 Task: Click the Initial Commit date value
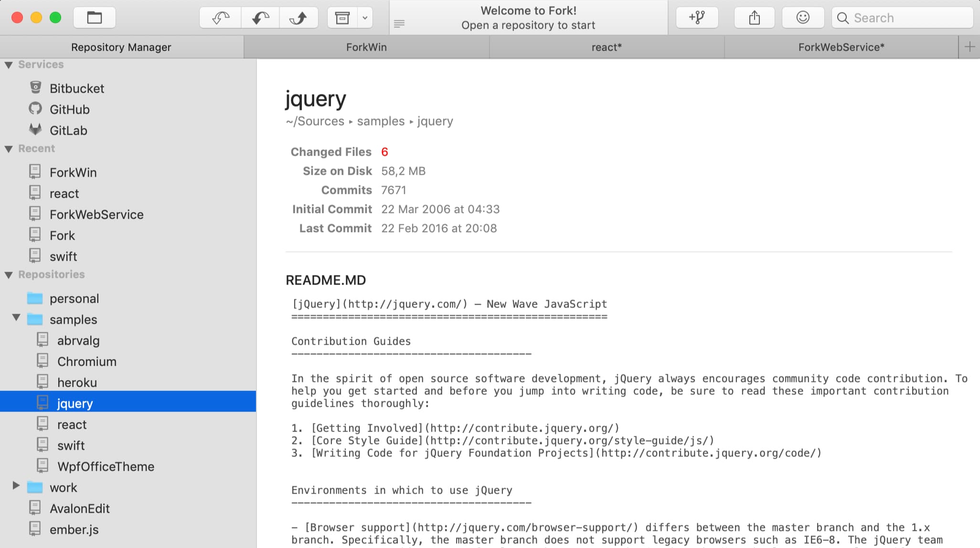point(440,209)
